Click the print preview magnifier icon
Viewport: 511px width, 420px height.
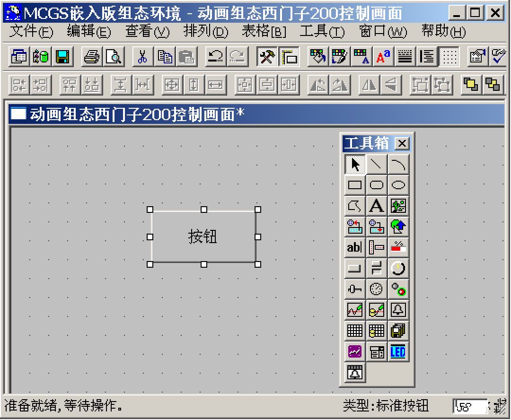[x=114, y=57]
